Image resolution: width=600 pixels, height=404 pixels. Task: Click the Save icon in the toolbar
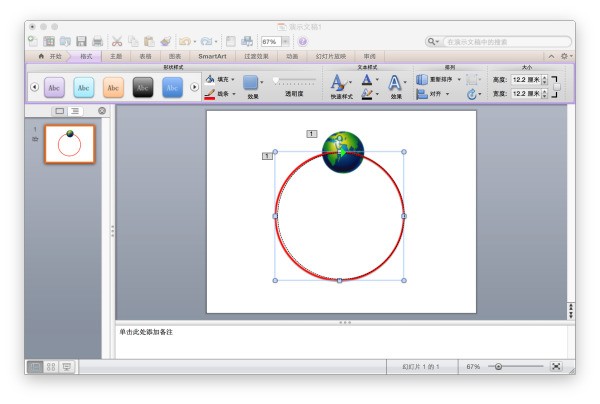click(81, 41)
